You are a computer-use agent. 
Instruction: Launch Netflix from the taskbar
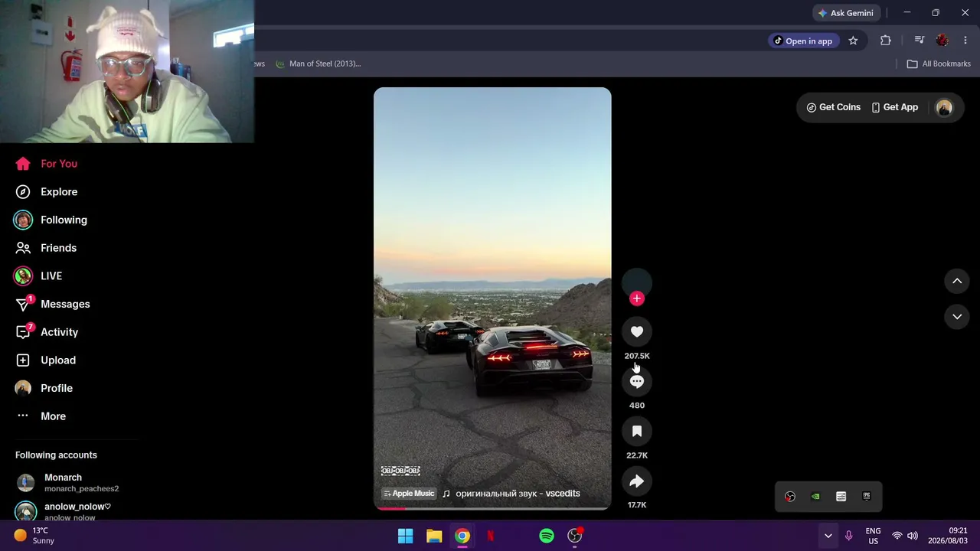click(490, 536)
